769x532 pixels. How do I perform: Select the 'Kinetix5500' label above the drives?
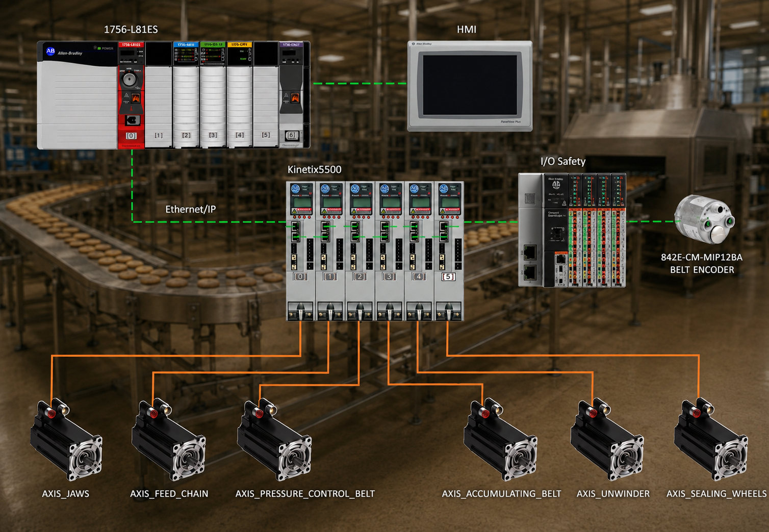[x=315, y=169]
